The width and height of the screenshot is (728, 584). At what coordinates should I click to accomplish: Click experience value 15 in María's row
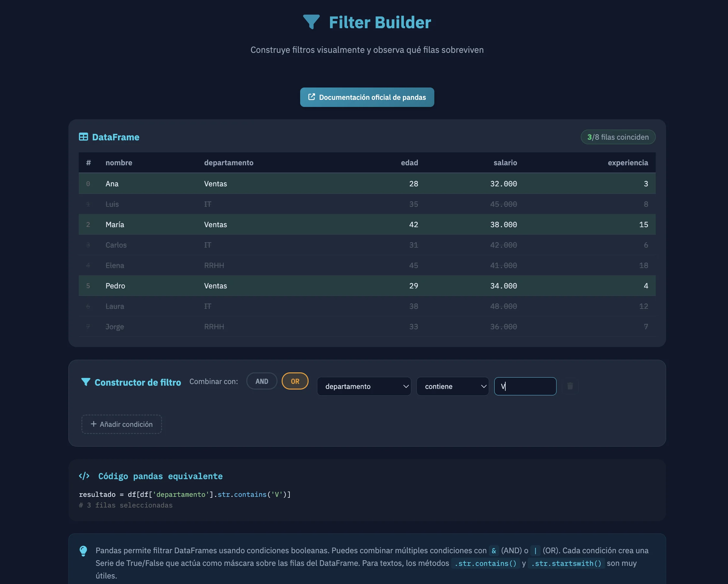point(644,225)
